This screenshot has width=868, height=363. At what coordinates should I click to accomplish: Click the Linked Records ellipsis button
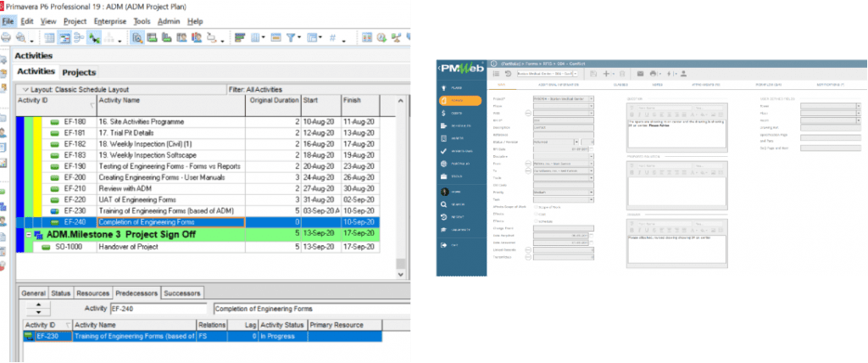(x=528, y=250)
